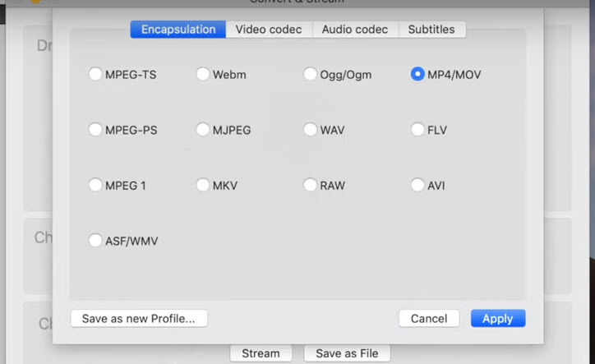
Task: Pick MKV as encapsulation
Action: coord(203,185)
